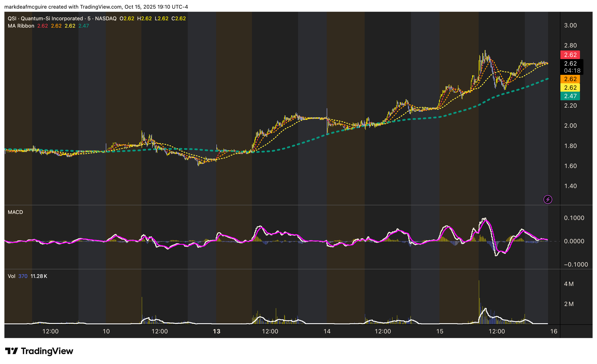Click the 11.28 K volume legend value
The height and width of the screenshot is (364, 597).
(39, 276)
